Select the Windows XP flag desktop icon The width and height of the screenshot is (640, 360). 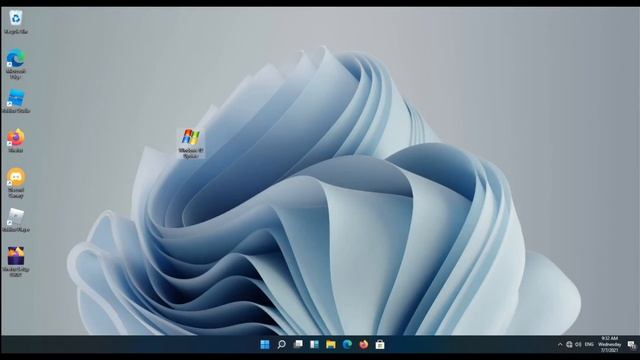click(191, 144)
